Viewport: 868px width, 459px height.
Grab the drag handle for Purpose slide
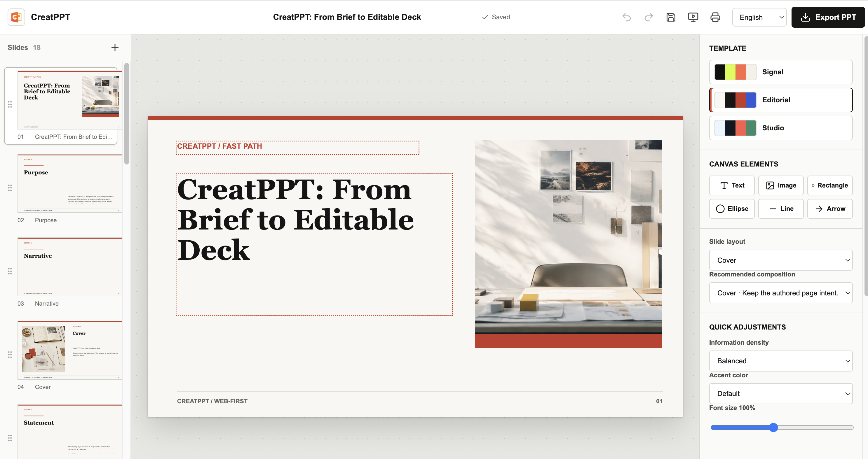(10, 188)
